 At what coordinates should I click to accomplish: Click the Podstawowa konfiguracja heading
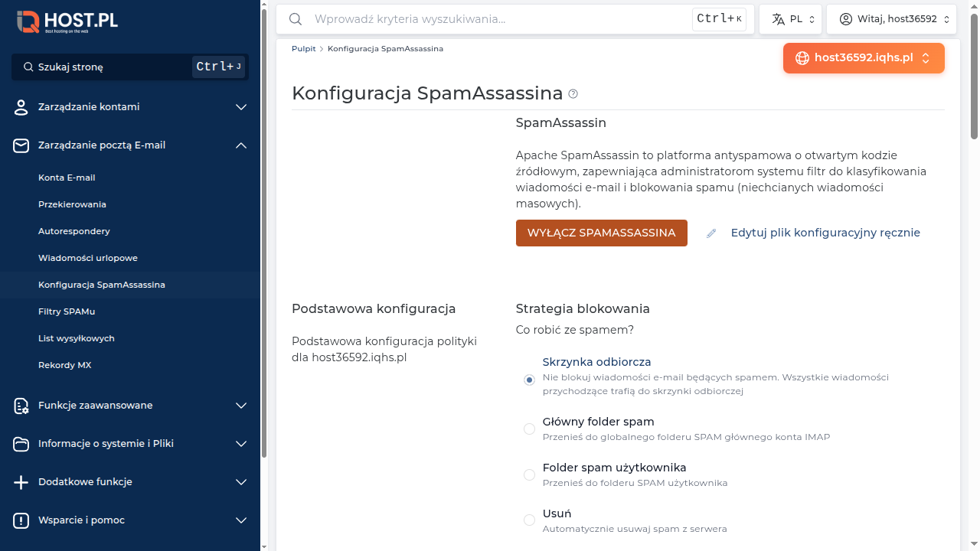374,309
